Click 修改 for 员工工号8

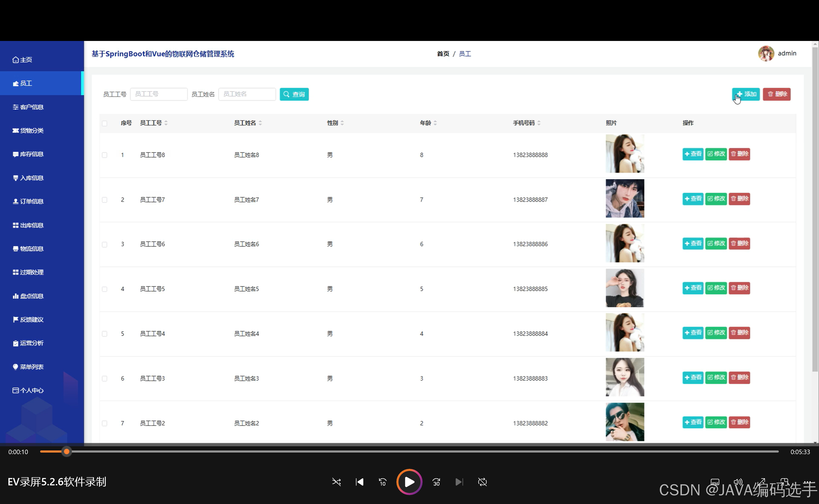[x=716, y=154]
